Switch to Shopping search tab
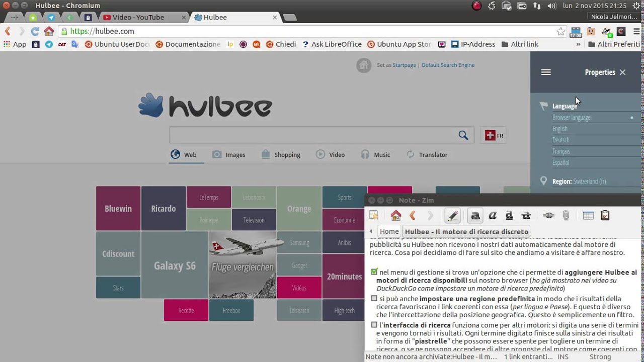 click(x=281, y=154)
